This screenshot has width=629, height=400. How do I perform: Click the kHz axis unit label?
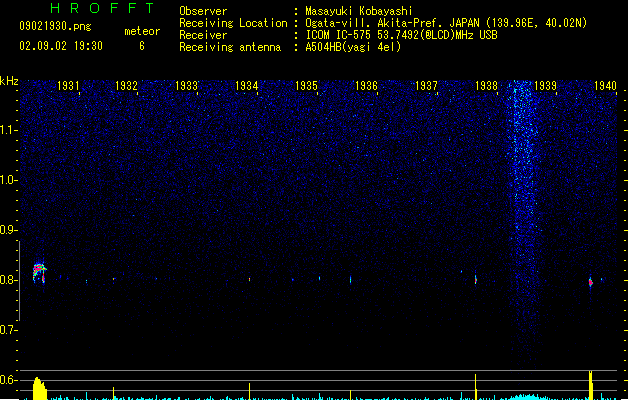9,81
